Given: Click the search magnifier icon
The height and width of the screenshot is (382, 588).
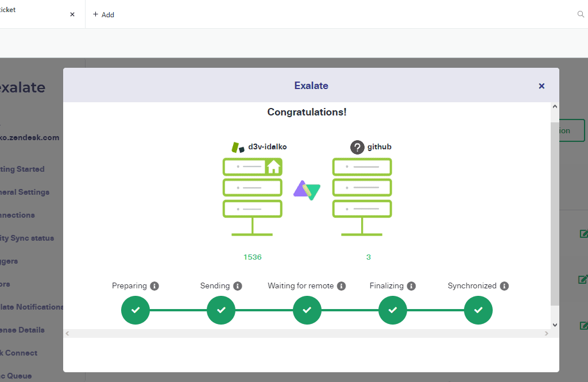Looking at the screenshot, I should pyautogui.click(x=581, y=14).
